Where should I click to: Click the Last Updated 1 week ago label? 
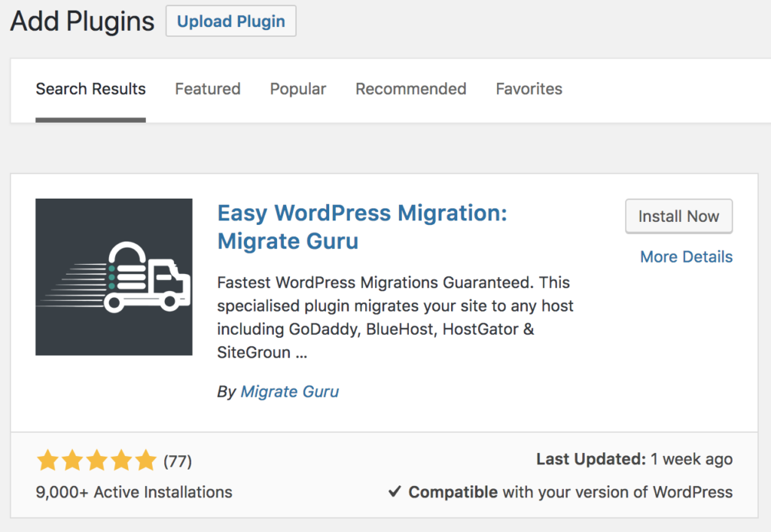tap(634, 459)
